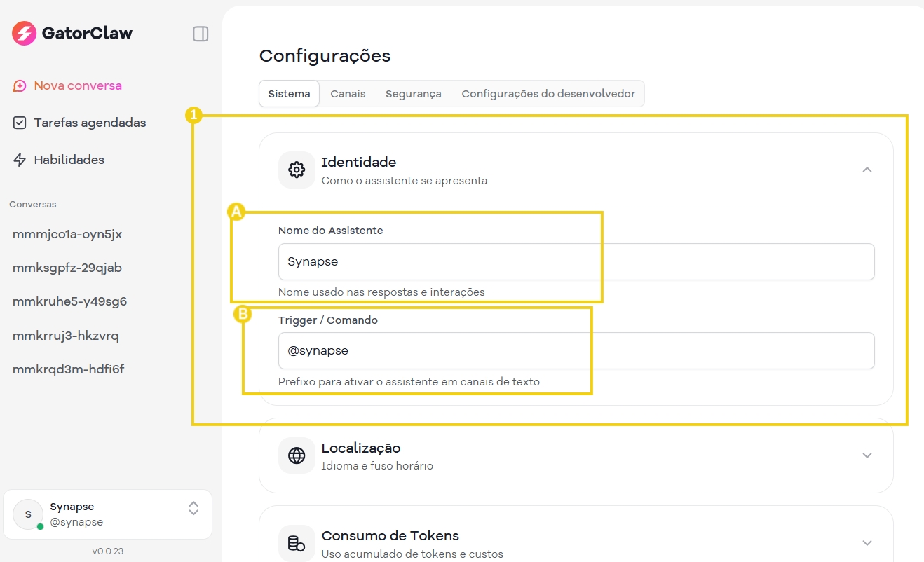
Task: Click the Synapse avatar circle with S
Action: tap(27, 514)
